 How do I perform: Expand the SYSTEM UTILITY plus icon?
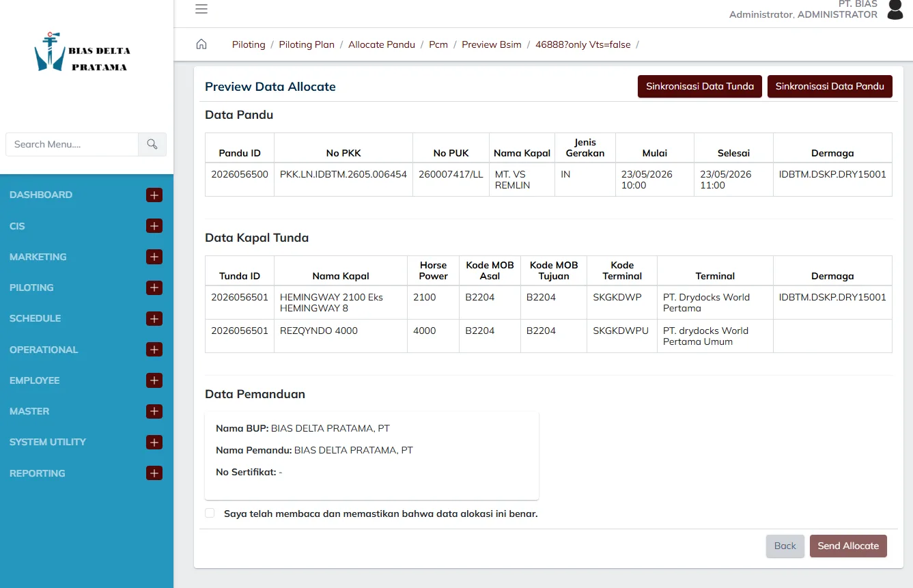click(x=154, y=443)
